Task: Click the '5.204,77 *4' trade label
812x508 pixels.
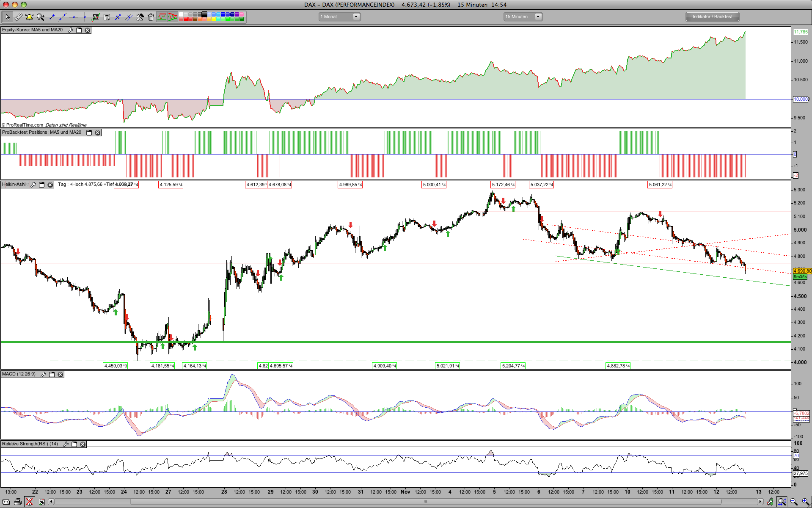Action: [x=513, y=366]
